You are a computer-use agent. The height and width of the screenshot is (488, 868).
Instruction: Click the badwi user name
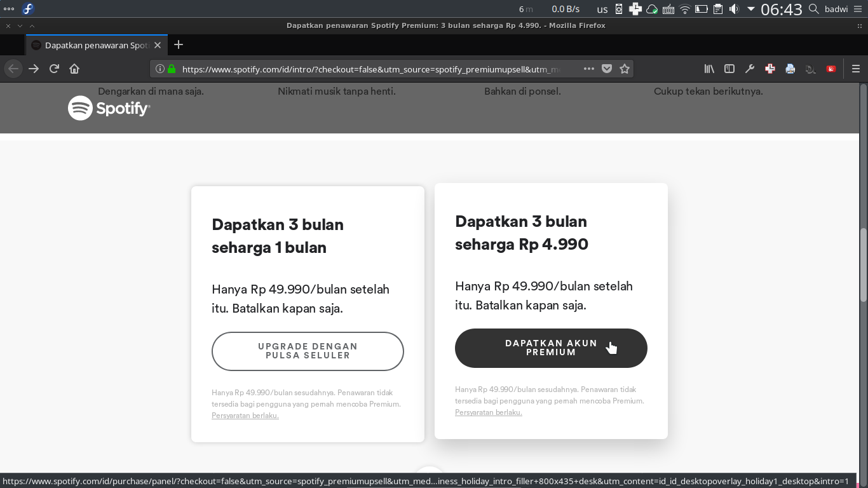pos(836,9)
